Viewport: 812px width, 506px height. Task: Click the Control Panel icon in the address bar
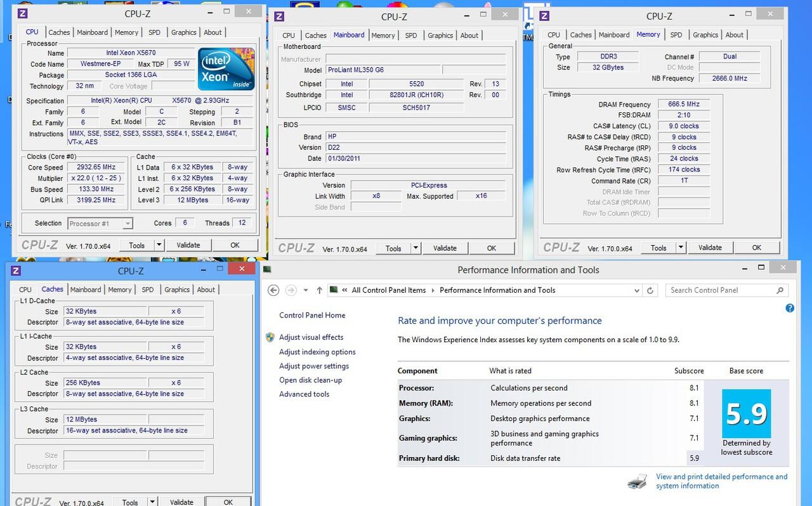click(x=333, y=290)
